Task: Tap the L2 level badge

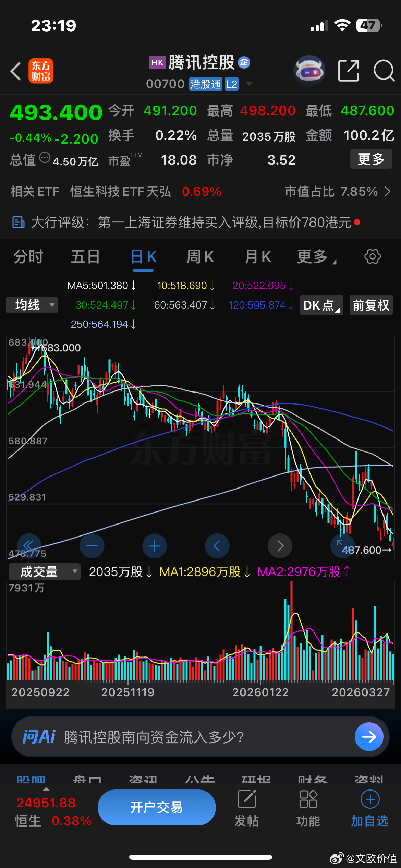Action: point(231,84)
